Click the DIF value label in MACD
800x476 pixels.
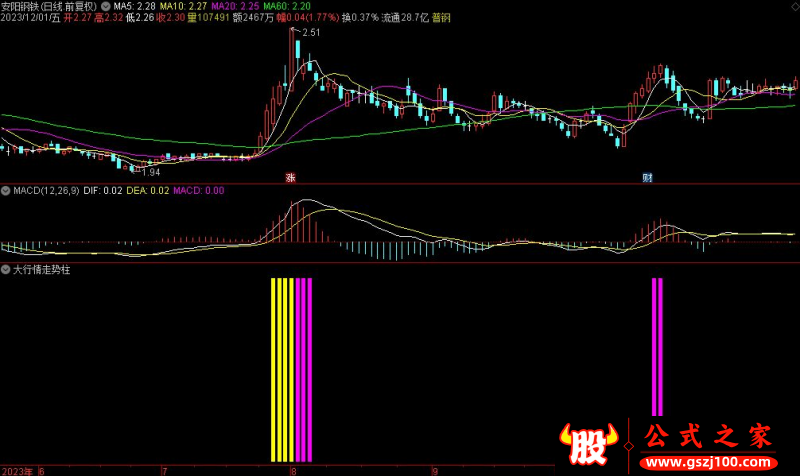(x=103, y=190)
